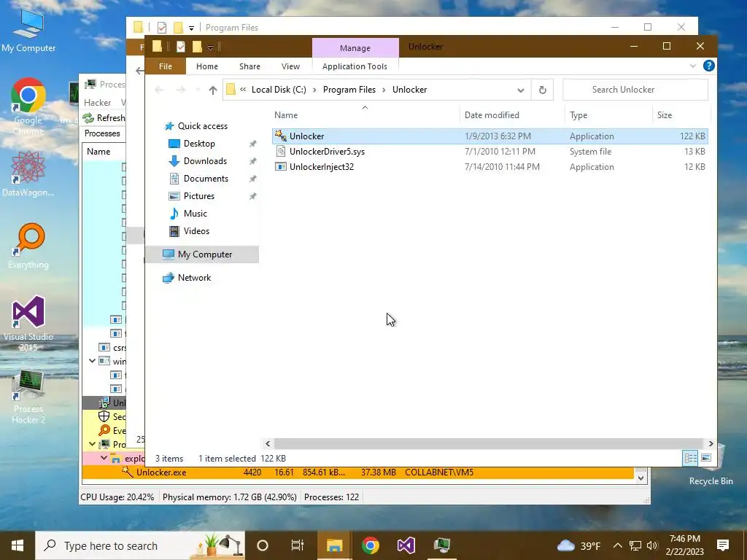The image size is (747, 560).
Task: Select Unlocker.exe process row
Action: coord(357,472)
